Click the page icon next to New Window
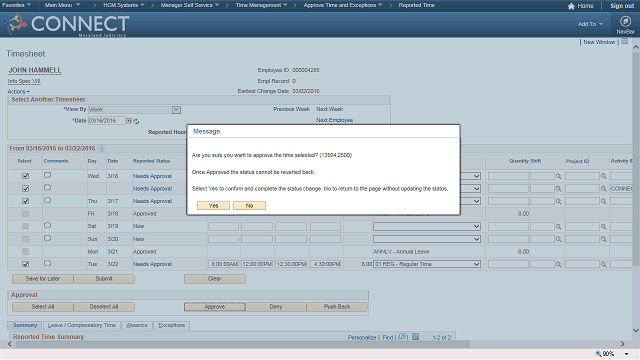Viewport: 640px width, 360px height. 624,42
